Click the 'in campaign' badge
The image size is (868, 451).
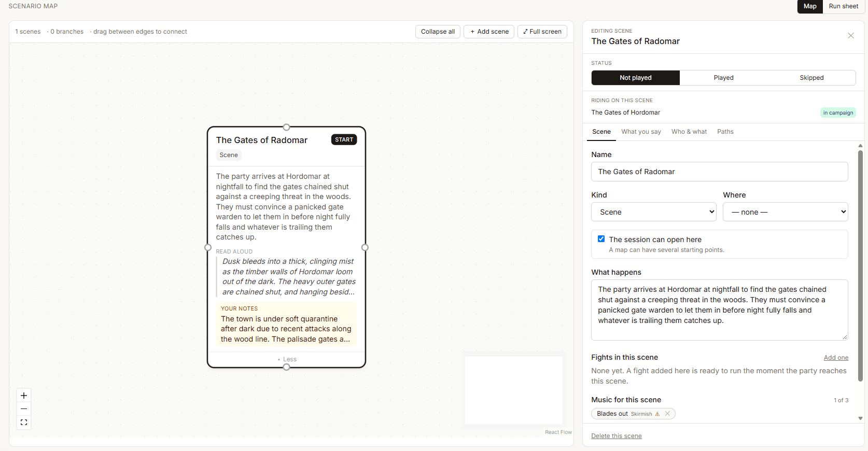[838, 112]
